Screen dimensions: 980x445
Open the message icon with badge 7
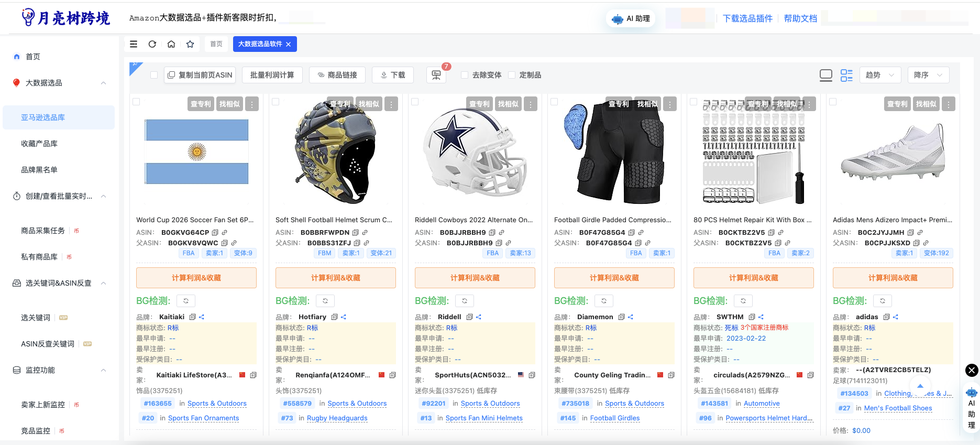[436, 75]
